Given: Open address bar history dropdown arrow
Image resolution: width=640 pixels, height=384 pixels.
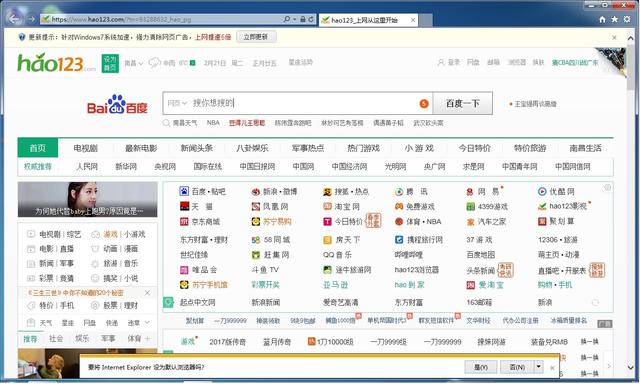Looking at the screenshot, I should (x=294, y=19).
